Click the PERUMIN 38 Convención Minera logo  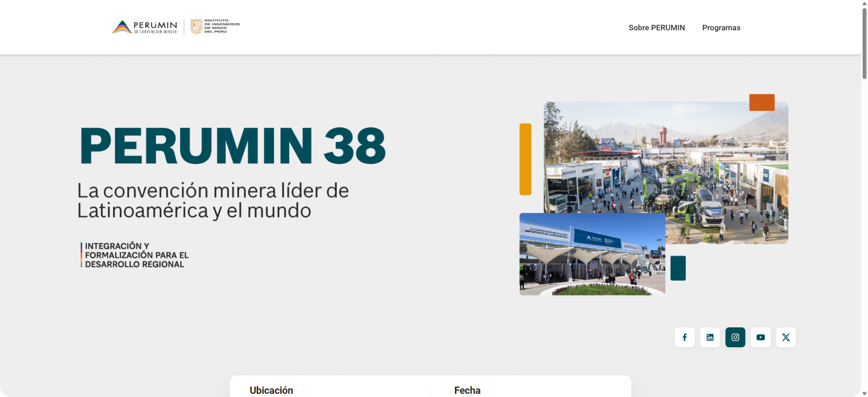tap(145, 27)
